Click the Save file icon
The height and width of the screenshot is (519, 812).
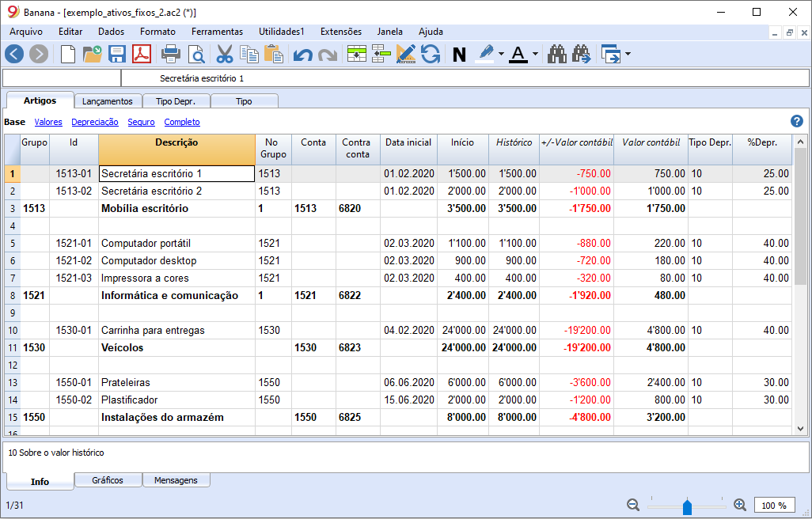(x=117, y=54)
